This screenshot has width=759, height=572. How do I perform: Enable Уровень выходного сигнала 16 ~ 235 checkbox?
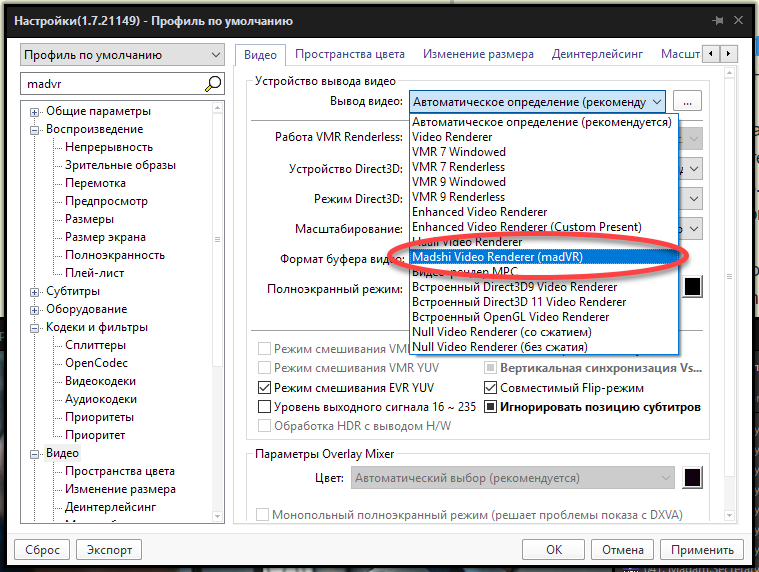(x=265, y=407)
